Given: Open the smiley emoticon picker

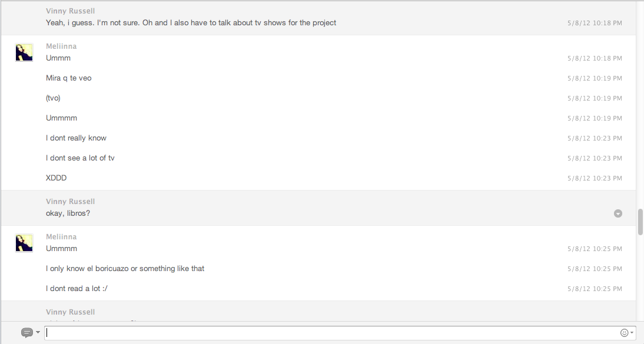Looking at the screenshot, I should [x=624, y=333].
